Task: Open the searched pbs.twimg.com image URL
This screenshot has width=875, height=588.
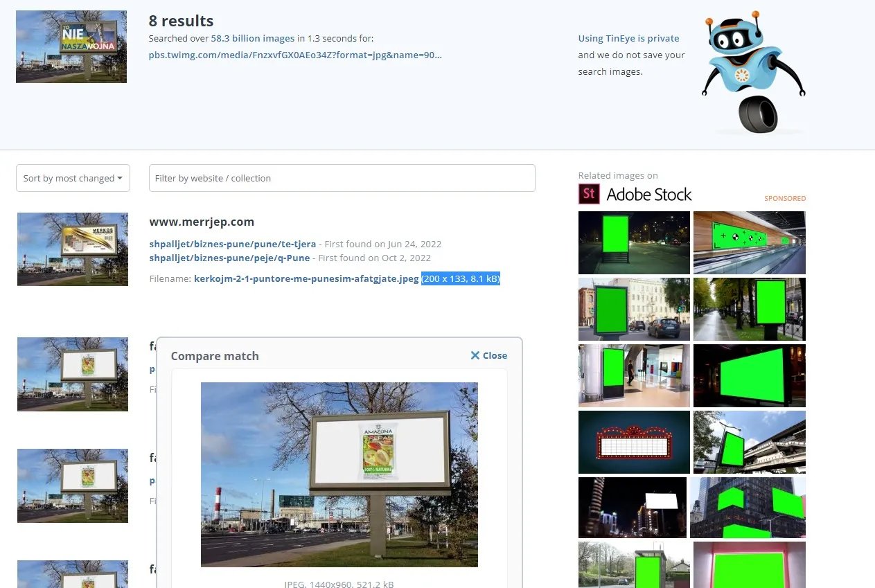Action: click(295, 55)
